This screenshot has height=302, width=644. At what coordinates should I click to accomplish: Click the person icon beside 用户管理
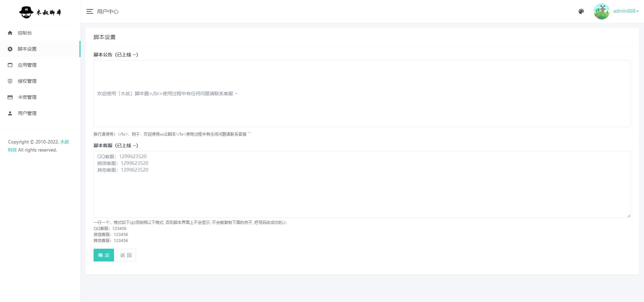click(x=10, y=113)
